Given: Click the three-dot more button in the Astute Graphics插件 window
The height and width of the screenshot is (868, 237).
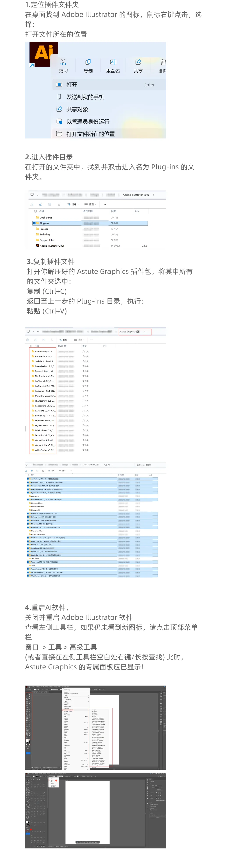Looking at the screenshot, I should (x=92, y=340).
